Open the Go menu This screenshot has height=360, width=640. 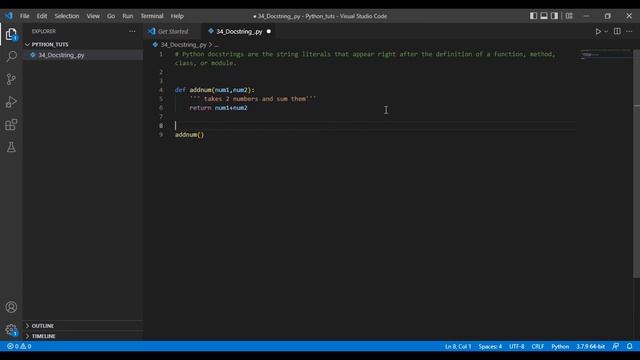pyautogui.click(x=111, y=16)
